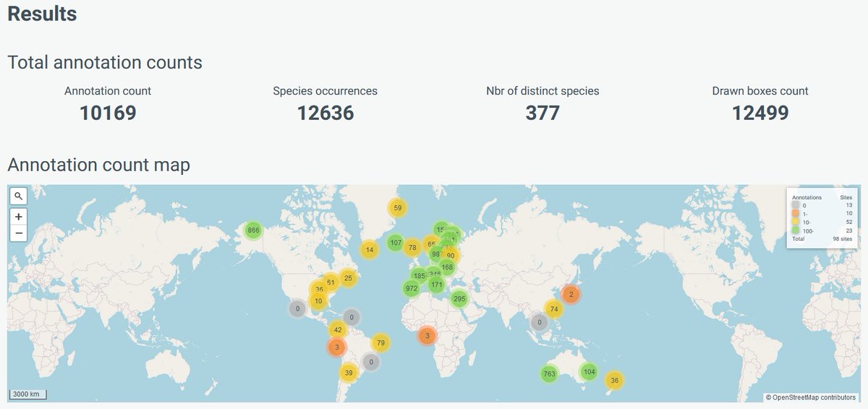Image resolution: width=868 pixels, height=409 pixels.
Task: Zoom in with the plus button
Action: 19,216
